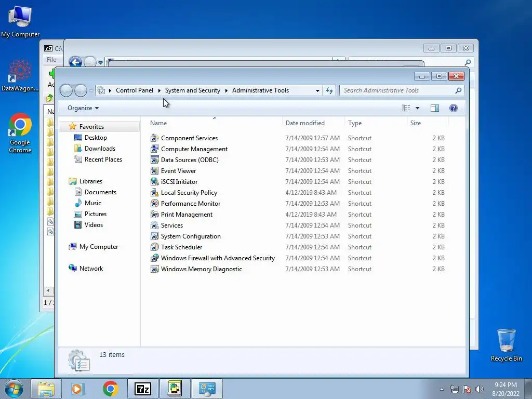532x399 pixels.
Task: Open Chrome from the taskbar
Action: pyautogui.click(x=110, y=389)
